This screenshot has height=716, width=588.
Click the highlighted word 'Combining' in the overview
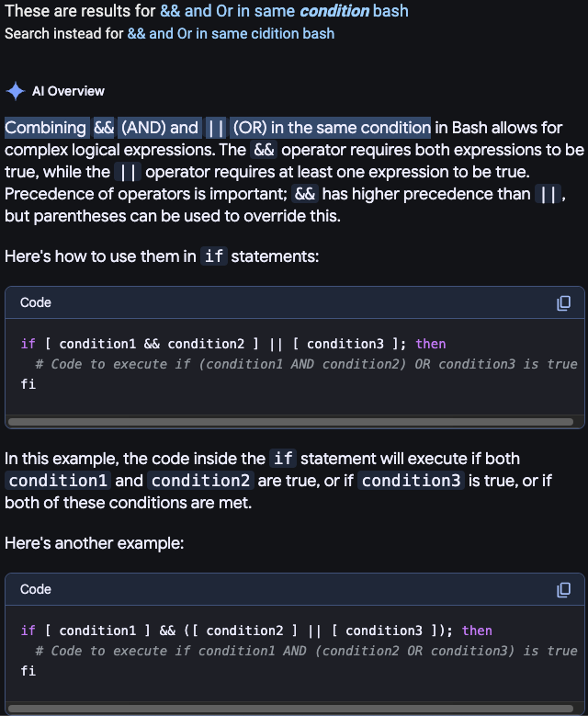point(47,128)
